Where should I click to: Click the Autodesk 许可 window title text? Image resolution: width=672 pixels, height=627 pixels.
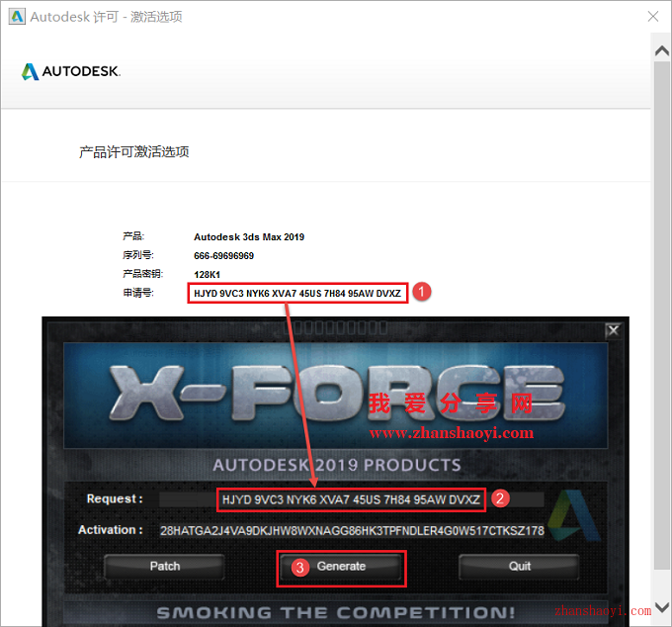coord(106,17)
